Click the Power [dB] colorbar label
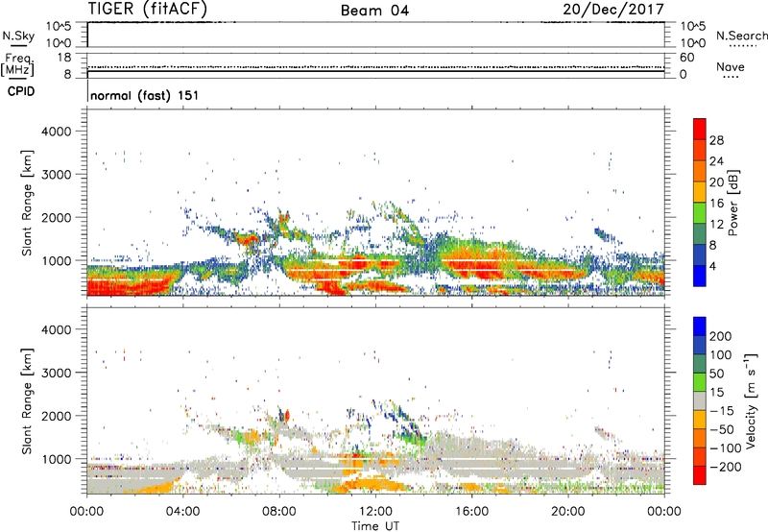The width and height of the screenshot is (768, 532). [732, 203]
